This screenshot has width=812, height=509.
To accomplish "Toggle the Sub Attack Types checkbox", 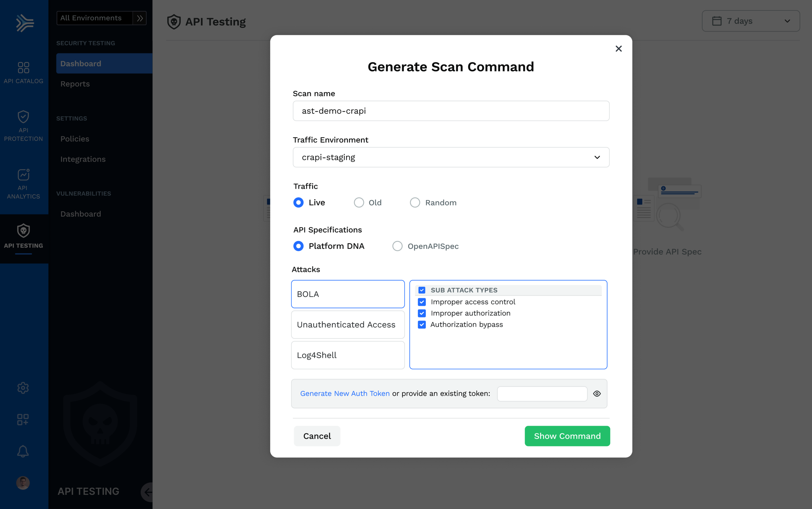I will pos(422,290).
